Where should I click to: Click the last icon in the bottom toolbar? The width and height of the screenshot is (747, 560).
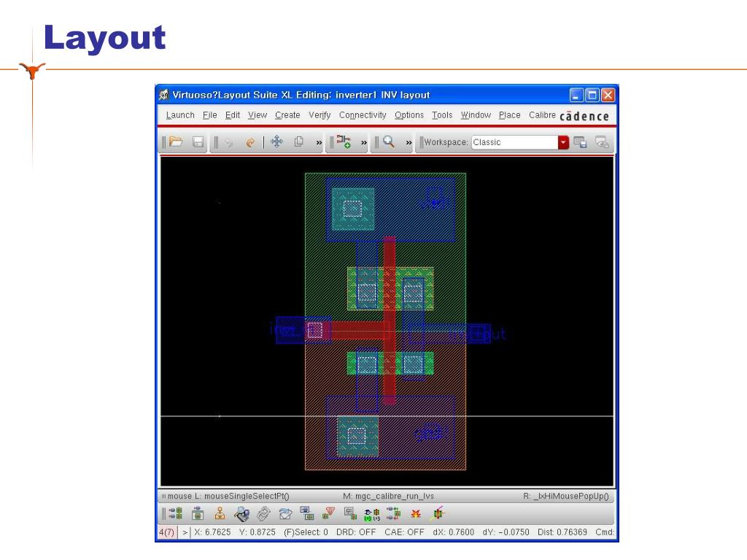(438, 513)
